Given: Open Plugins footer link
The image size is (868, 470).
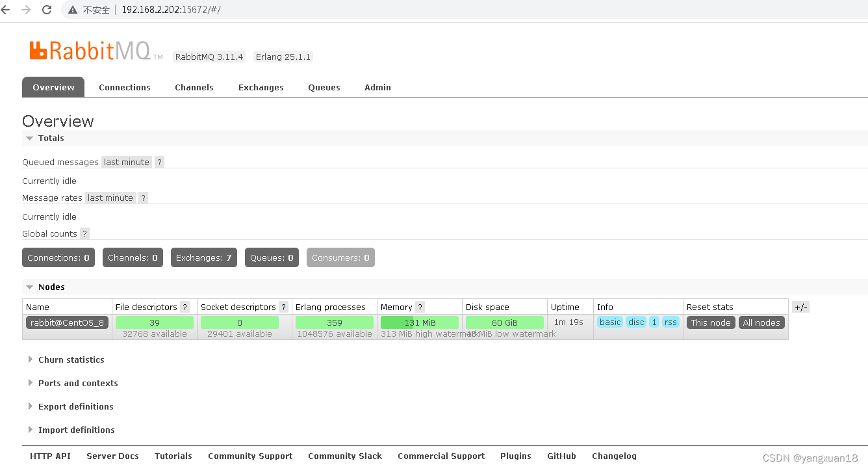Looking at the screenshot, I should 516,456.
